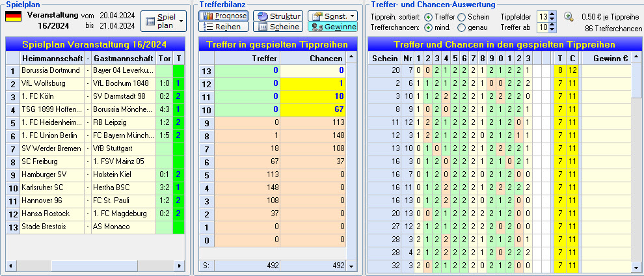The width and height of the screenshot is (644, 276).
Task: Open the Spielplan dropdown button
Action: coord(163,21)
